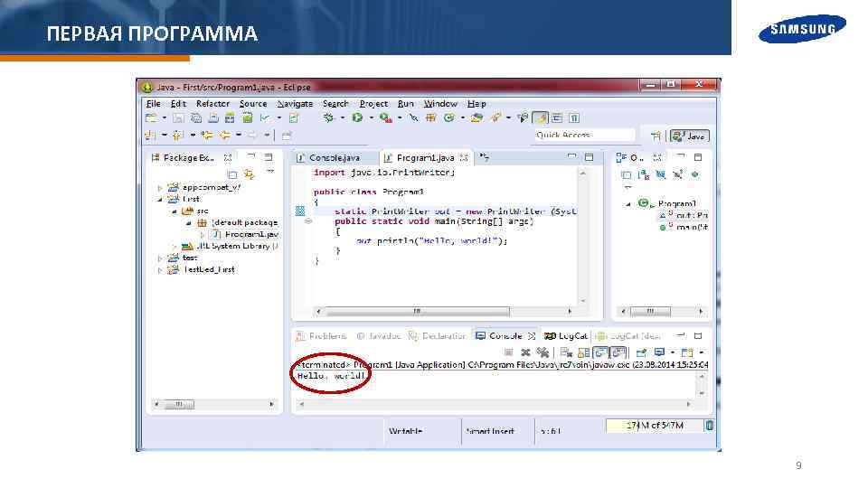Screen dimensions: 868x488
Task: Click Remove Launch X icon in Console
Action: (525, 352)
